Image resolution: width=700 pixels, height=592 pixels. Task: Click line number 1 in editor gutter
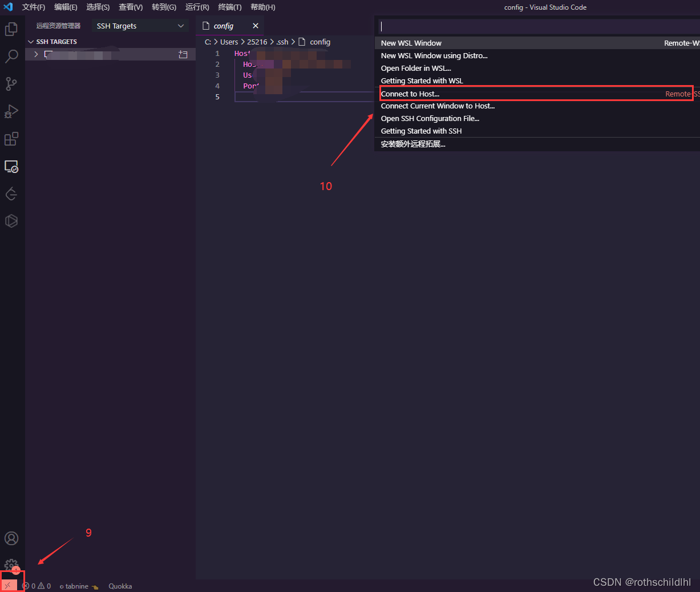click(217, 53)
